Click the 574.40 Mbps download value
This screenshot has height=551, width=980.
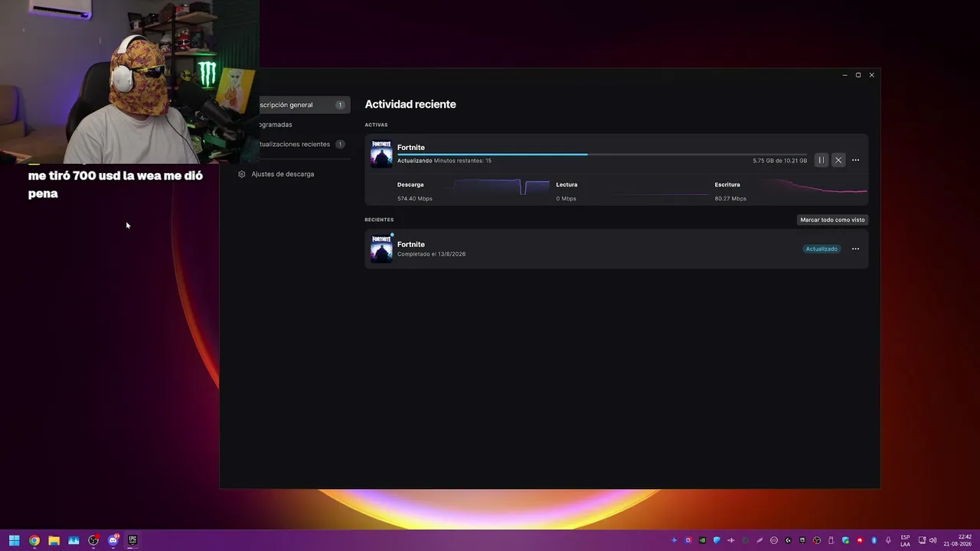coord(415,198)
